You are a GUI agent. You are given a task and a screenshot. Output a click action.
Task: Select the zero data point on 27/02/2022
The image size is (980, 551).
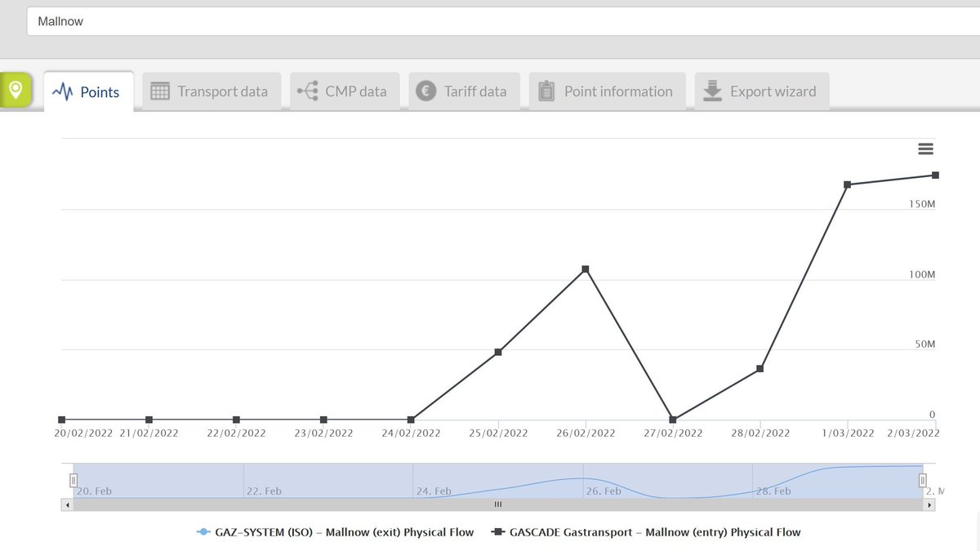coord(673,420)
